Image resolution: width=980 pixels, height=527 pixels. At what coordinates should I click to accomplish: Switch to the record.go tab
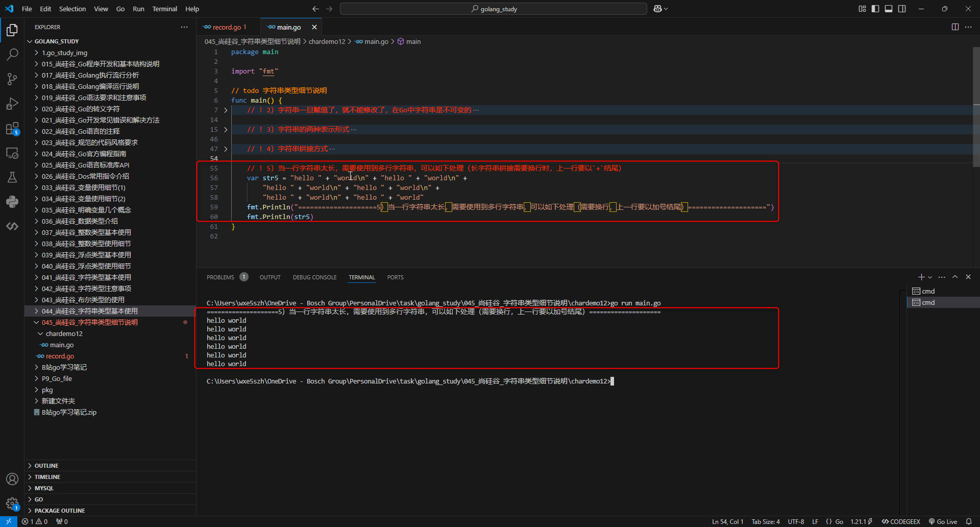pos(229,27)
